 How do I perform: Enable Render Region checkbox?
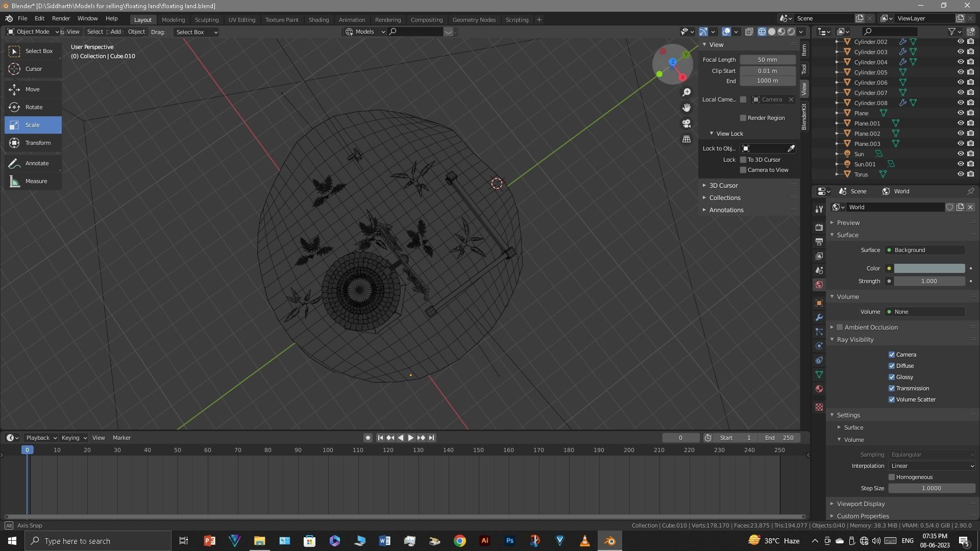tap(743, 118)
